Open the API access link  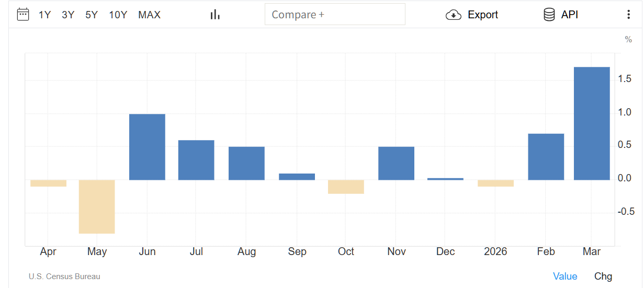(569, 15)
